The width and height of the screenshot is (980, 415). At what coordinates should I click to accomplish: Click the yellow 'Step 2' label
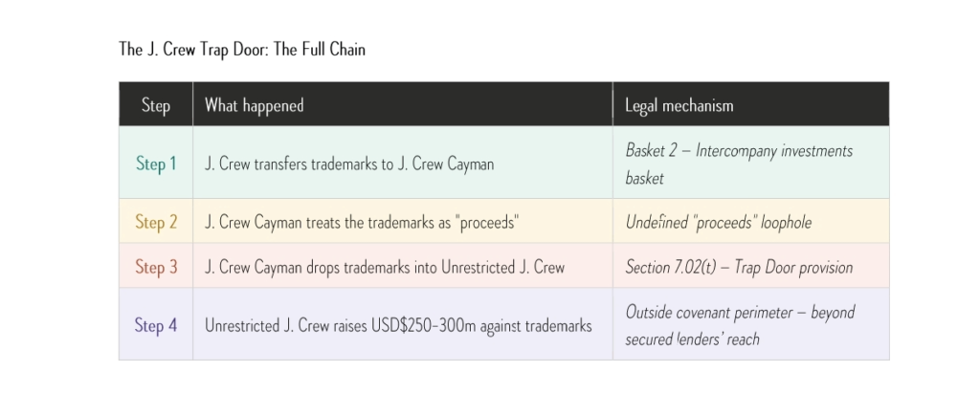[156, 222]
